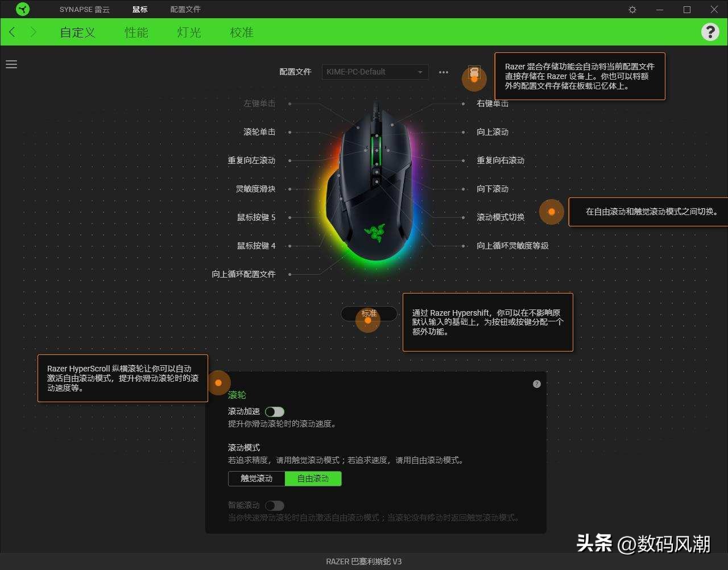Open the sidebar hamburger menu

coord(11,64)
